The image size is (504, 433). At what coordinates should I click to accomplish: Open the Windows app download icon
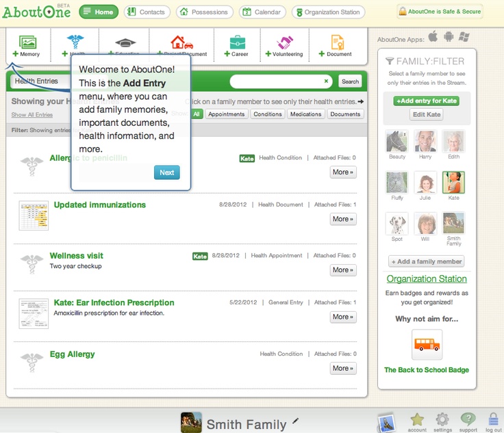point(464,36)
